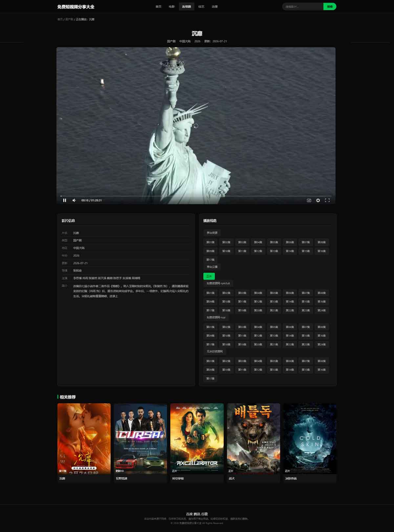The width and height of the screenshot is (394, 532).
Task: Open the 沉靡 recommended poster
Action: tap(84, 438)
